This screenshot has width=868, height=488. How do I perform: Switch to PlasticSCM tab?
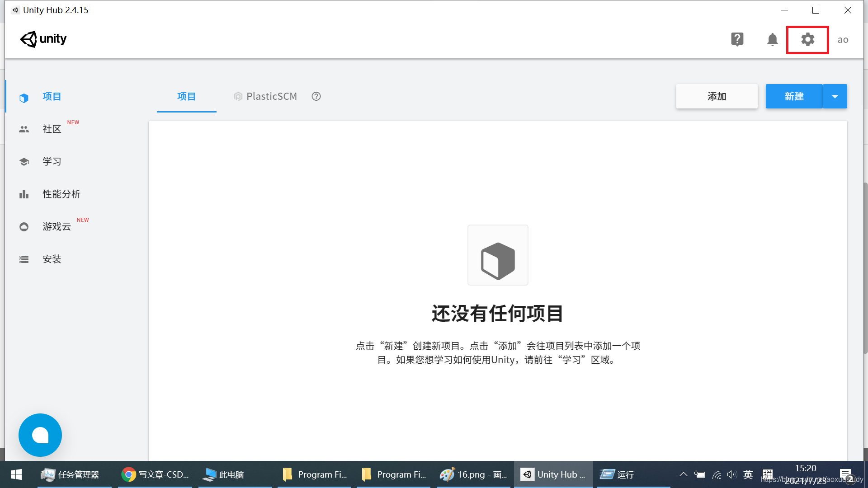point(267,97)
